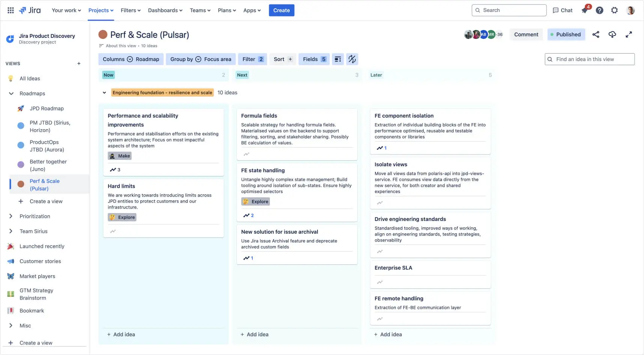Open the Group by Focus area selector
This screenshot has width=644, height=355.
pos(201,59)
